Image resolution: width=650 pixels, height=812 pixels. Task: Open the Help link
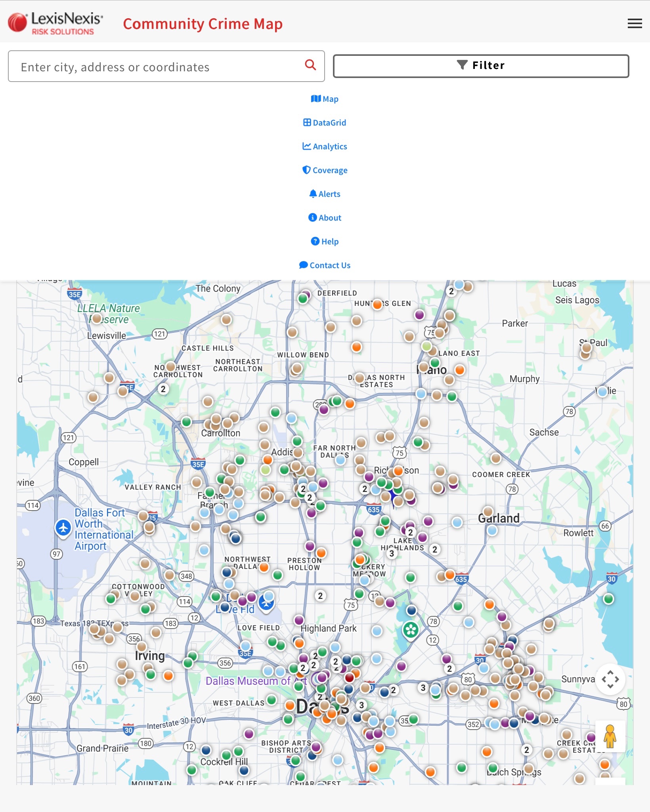point(325,242)
